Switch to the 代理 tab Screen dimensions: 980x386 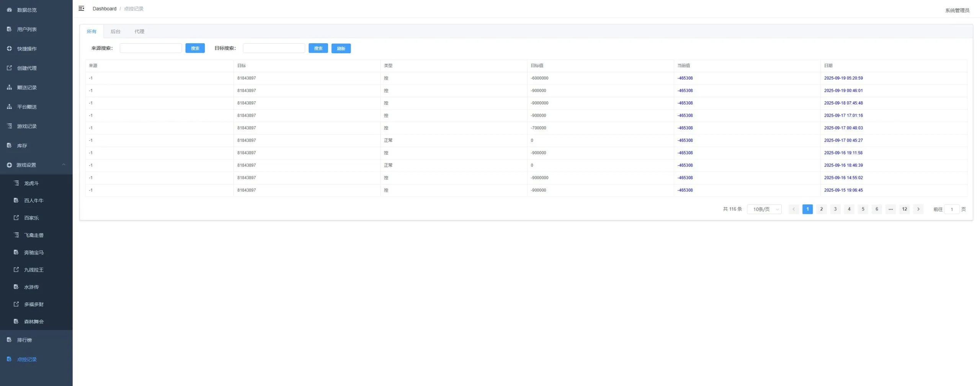pyautogui.click(x=139, y=31)
